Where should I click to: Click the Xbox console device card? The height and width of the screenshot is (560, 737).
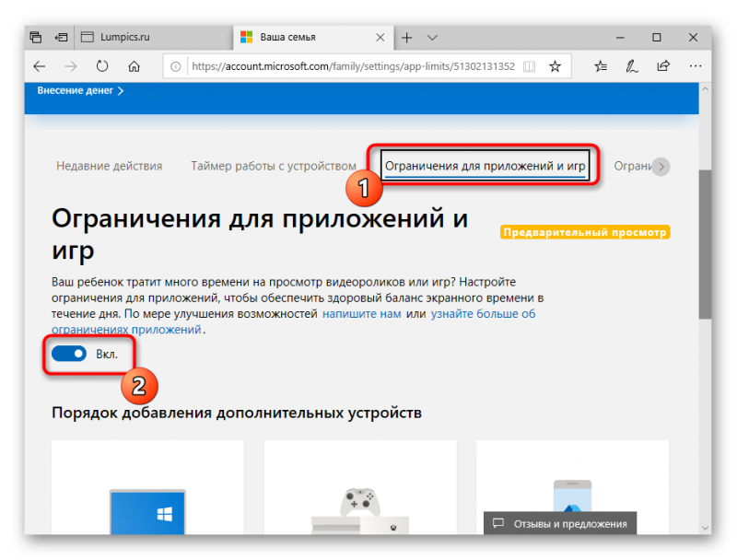[360, 487]
